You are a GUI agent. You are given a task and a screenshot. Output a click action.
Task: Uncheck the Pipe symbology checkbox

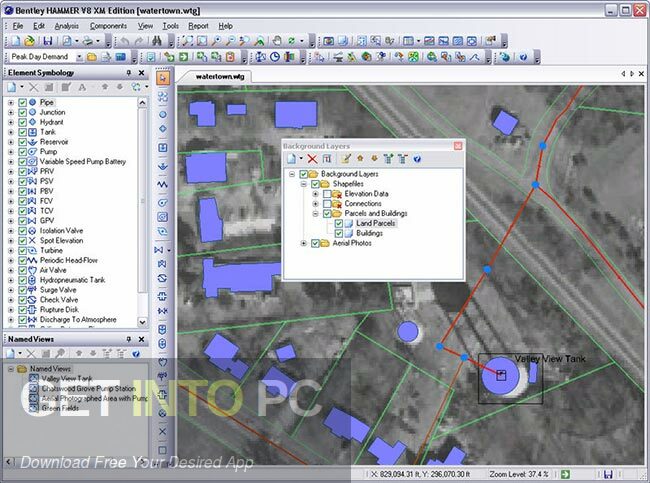coord(23,102)
